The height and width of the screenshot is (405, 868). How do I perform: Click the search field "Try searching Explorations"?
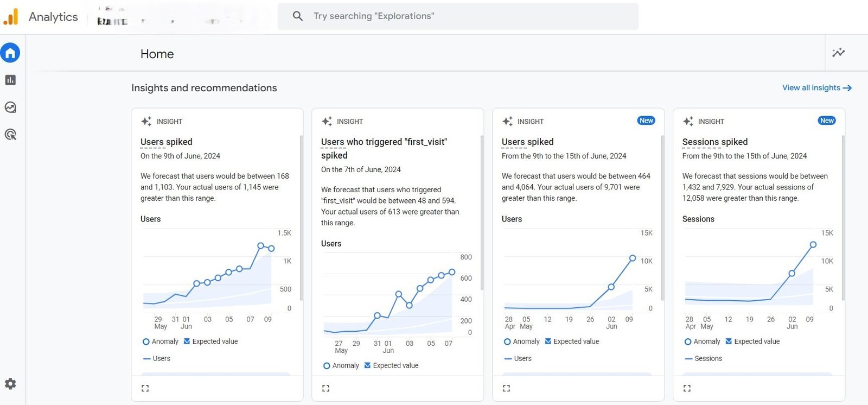coord(457,16)
